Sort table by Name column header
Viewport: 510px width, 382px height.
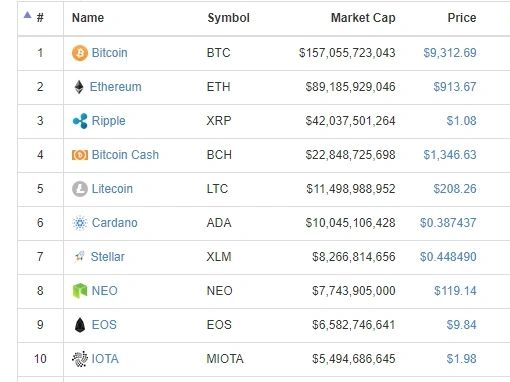coord(88,18)
